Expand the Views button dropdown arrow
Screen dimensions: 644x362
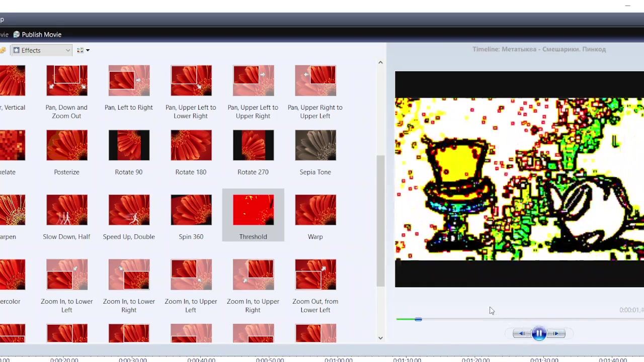point(88,50)
